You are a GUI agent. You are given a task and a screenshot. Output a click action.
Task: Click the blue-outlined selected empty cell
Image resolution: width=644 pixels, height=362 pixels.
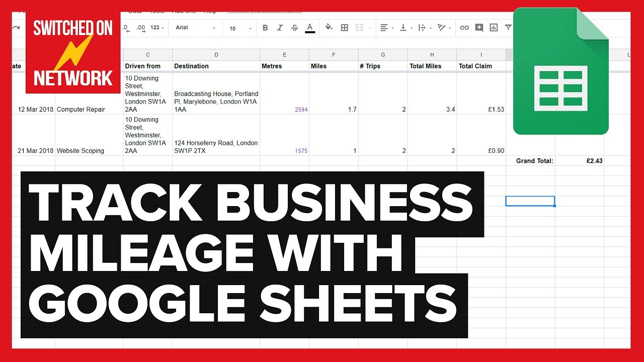530,201
